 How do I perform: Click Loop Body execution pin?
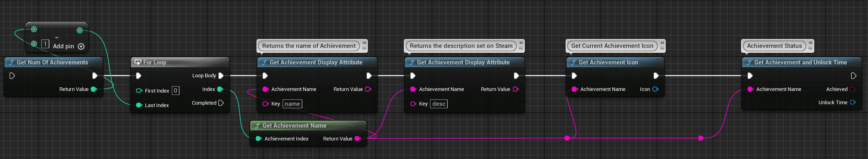(x=221, y=75)
